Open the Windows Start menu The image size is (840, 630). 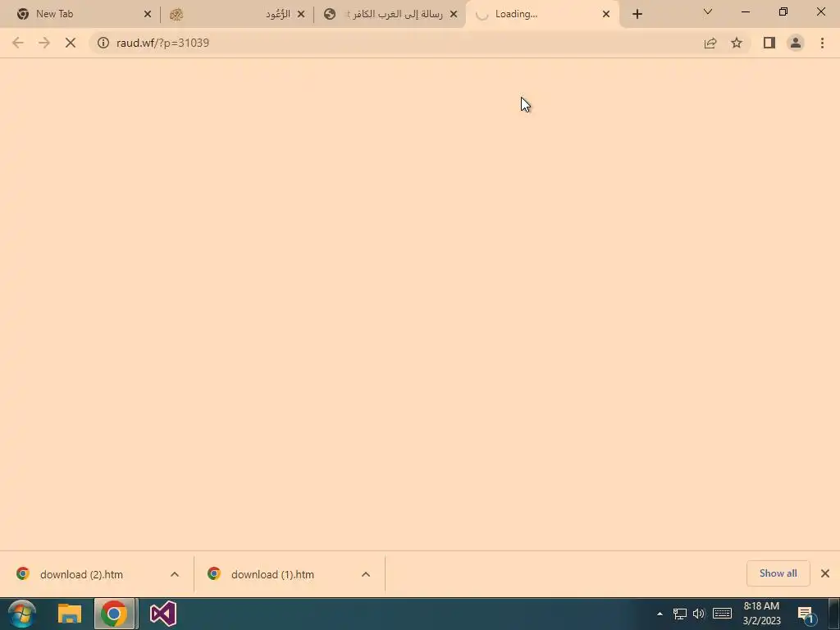coord(22,614)
